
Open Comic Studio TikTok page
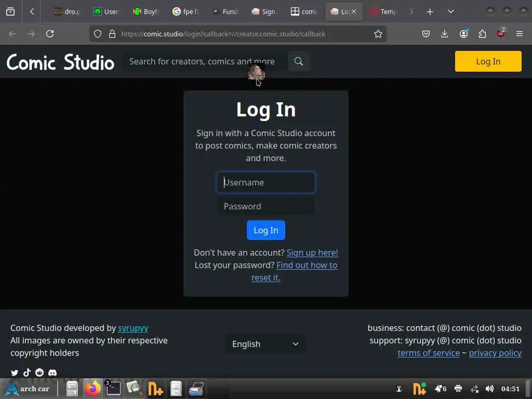[x=27, y=373]
